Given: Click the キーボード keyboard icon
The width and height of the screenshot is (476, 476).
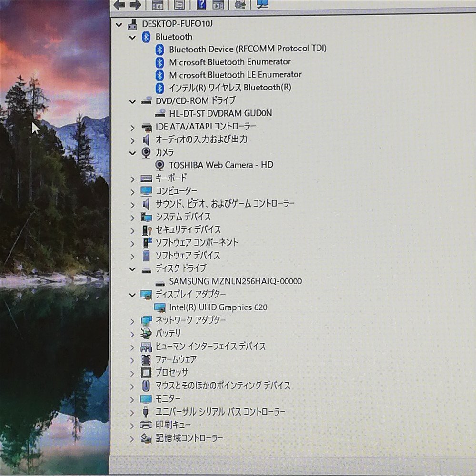Looking at the screenshot, I should pos(146,178).
